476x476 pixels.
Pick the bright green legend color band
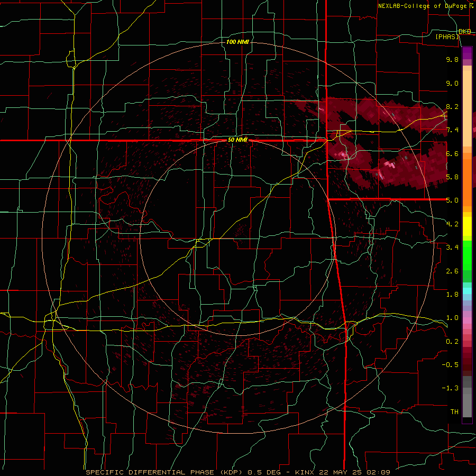click(467, 255)
